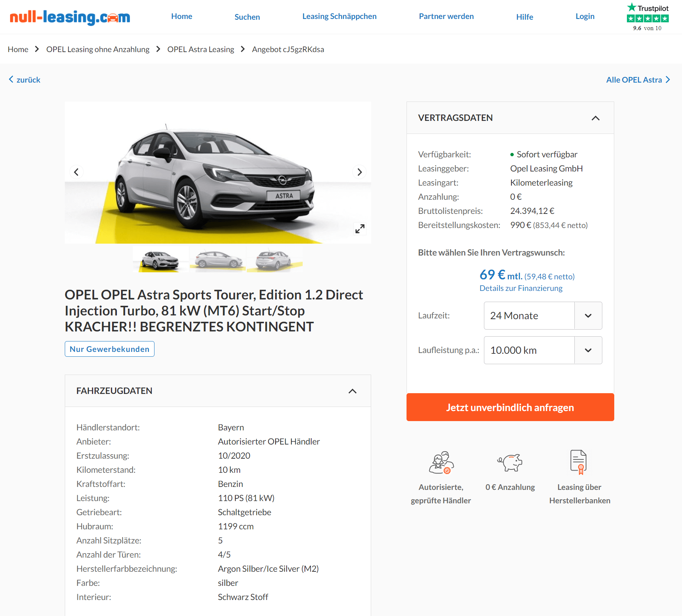Image resolution: width=682 pixels, height=616 pixels.
Task: Go back via the zurück link
Action: pos(25,80)
